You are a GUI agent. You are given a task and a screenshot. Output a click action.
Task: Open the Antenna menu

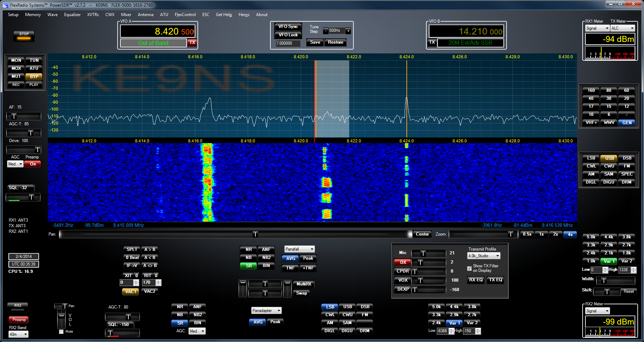145,15
